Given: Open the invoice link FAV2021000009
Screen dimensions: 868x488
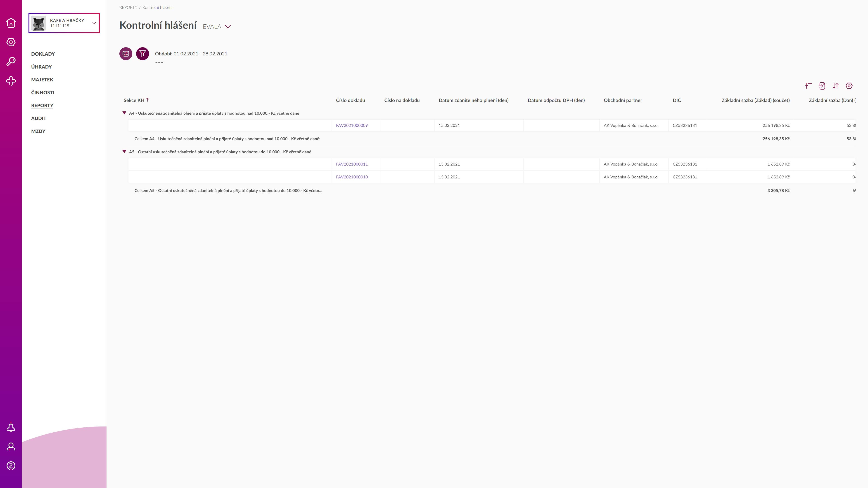Looking at the screenshot, I should click(x=351, y=125).
